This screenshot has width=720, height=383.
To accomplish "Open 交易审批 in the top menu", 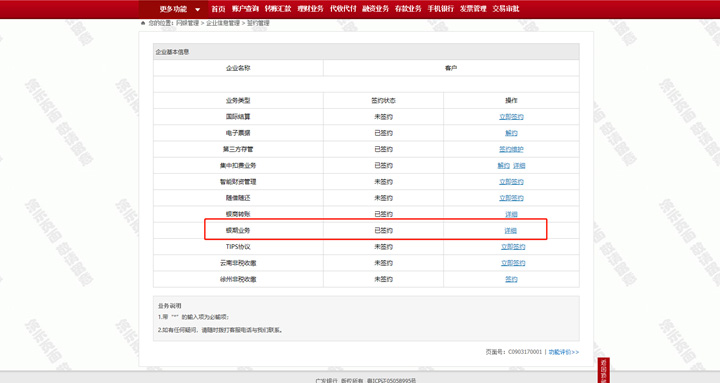I will tap(506, 9).
